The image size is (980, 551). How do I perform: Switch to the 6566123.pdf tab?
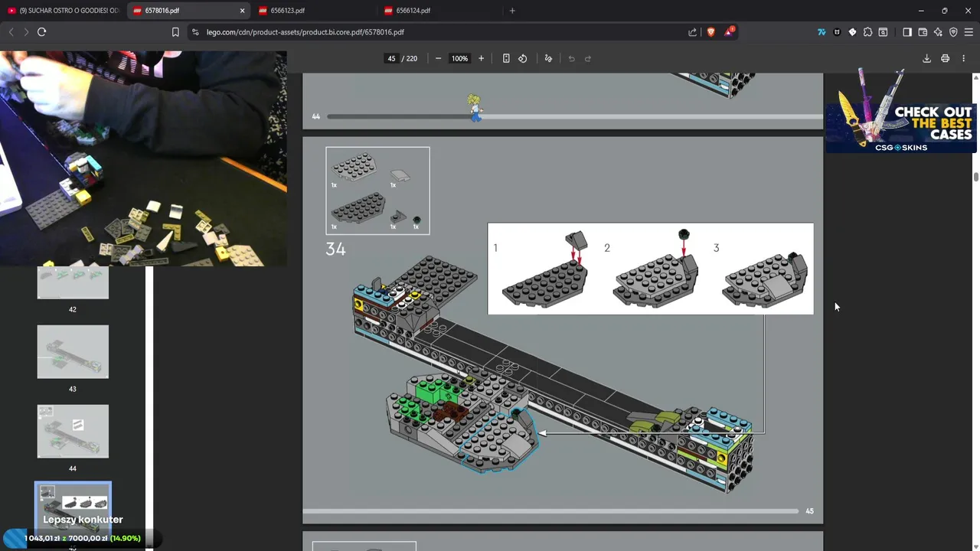(314, 11)
